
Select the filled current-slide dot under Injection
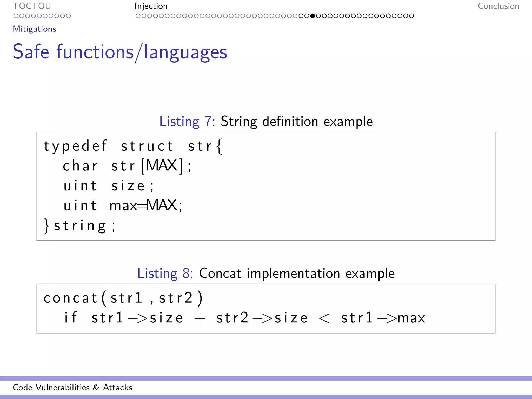(x=312, y=16)
